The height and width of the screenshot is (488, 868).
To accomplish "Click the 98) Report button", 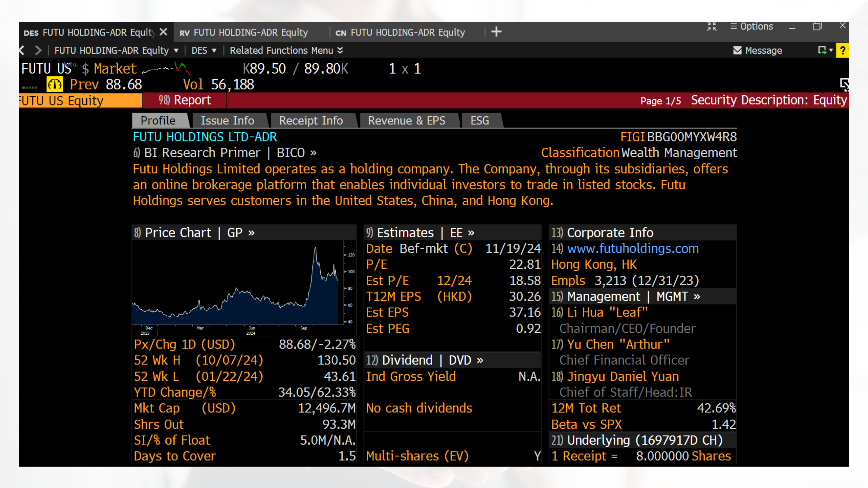I will click(x=185, y=100).
